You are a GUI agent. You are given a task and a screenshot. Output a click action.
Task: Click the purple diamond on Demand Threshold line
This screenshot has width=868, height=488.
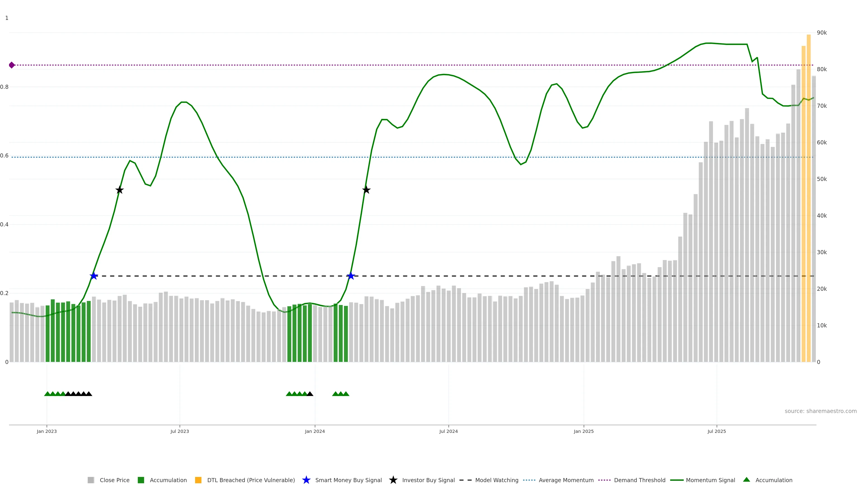(x=12, y=65)
